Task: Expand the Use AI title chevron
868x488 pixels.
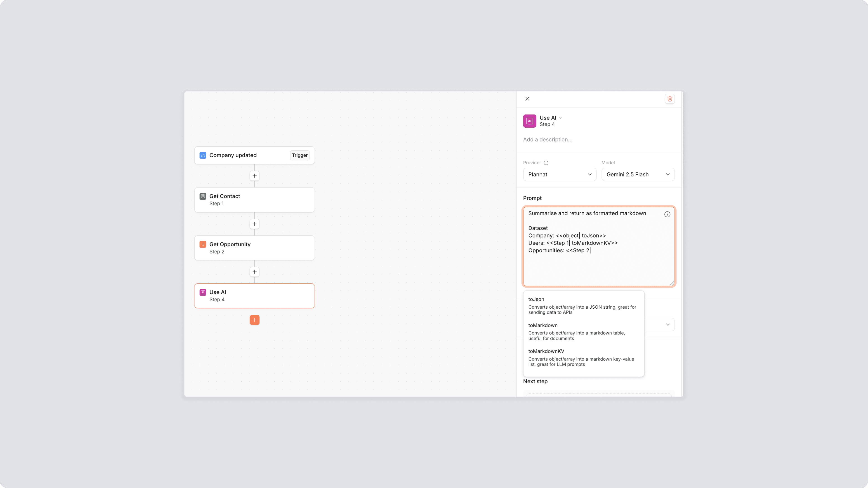Action: [561, 118]
